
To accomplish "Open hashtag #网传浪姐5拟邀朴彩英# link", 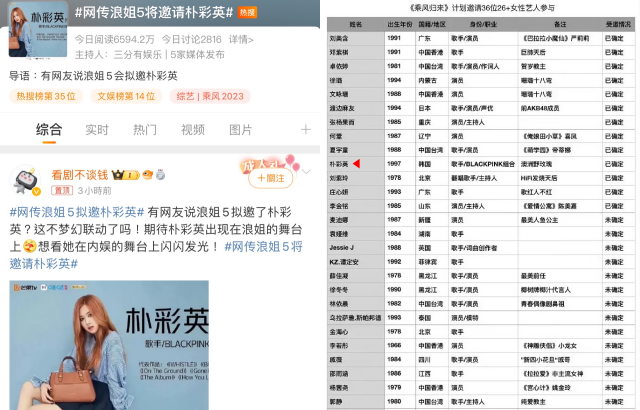I will 77,212.
